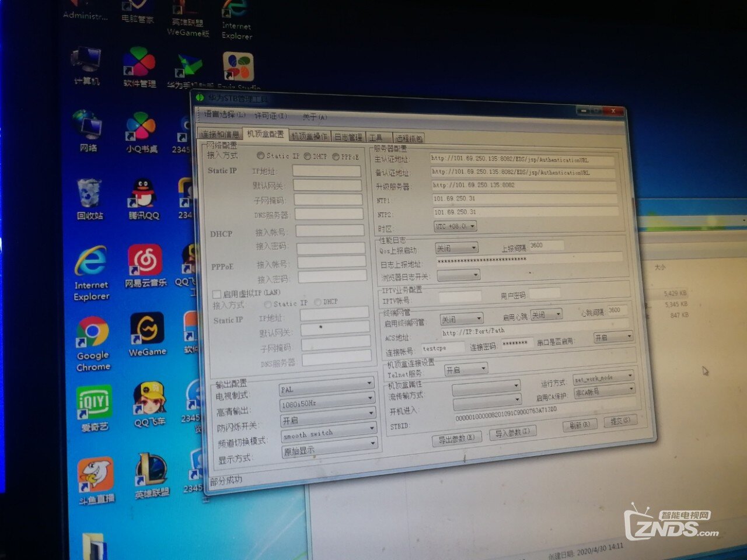This screenshot has width=747, height=560.
Task: Select the Static IP access mode radio button
Action: (261, 156)
